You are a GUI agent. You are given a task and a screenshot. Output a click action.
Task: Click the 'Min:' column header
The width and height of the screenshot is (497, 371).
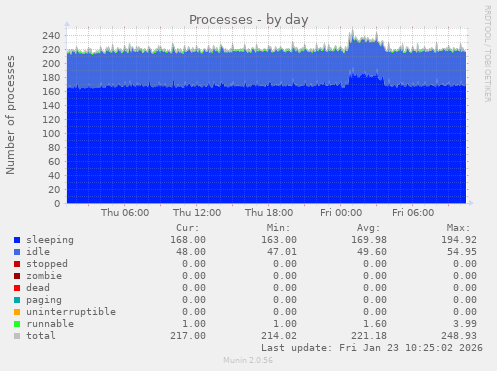278,228
